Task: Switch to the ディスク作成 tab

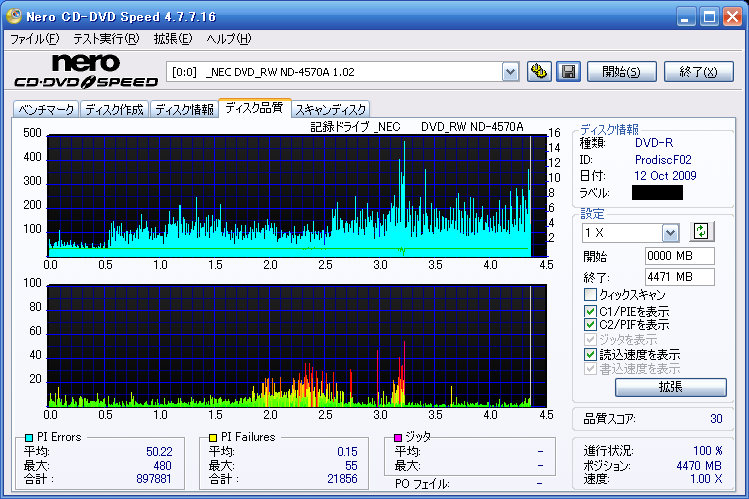Action: coord(115,109)
